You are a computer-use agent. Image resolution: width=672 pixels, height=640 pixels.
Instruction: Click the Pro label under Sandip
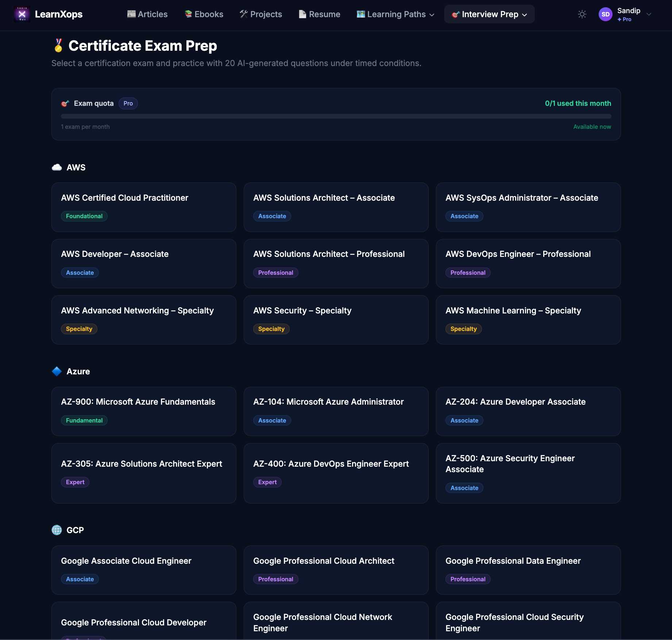(624, 20)
